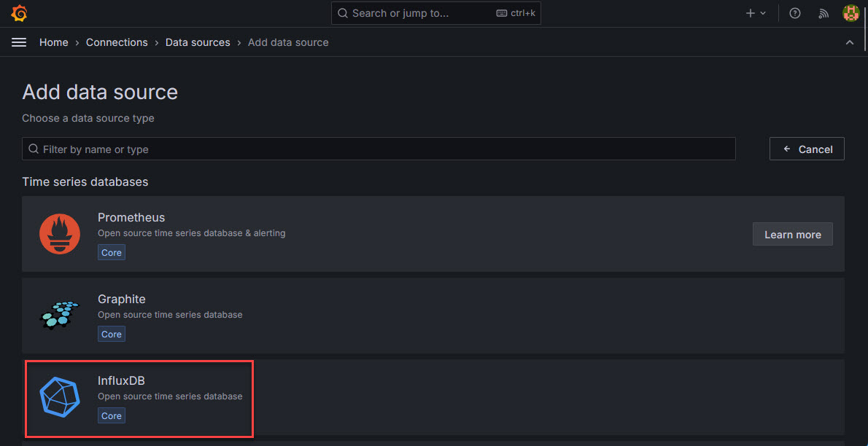Go to Data sources via breadcrumb

(198, 42)
